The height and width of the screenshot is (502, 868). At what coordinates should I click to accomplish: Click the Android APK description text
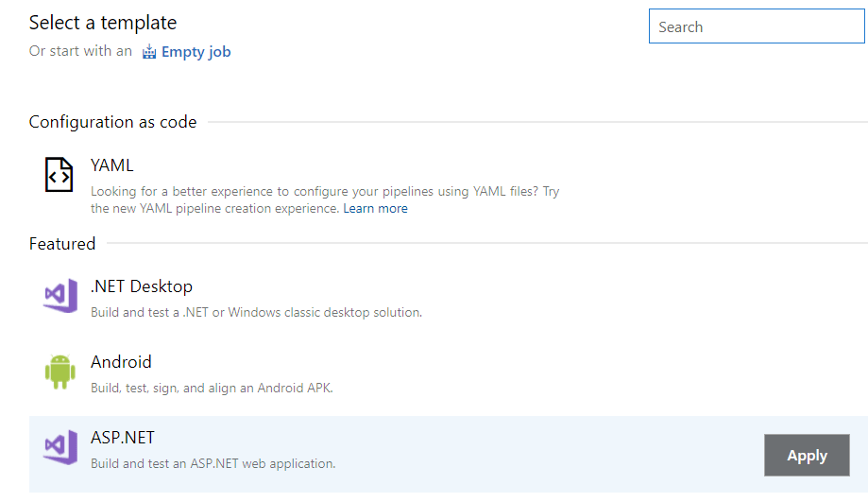(212, 388)
